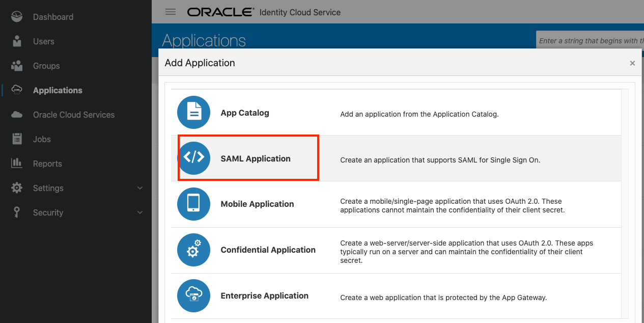The width and height of the screenshot is (644, 323).
Task: Select the Confidential Application label
Action: tap(268, 250)
